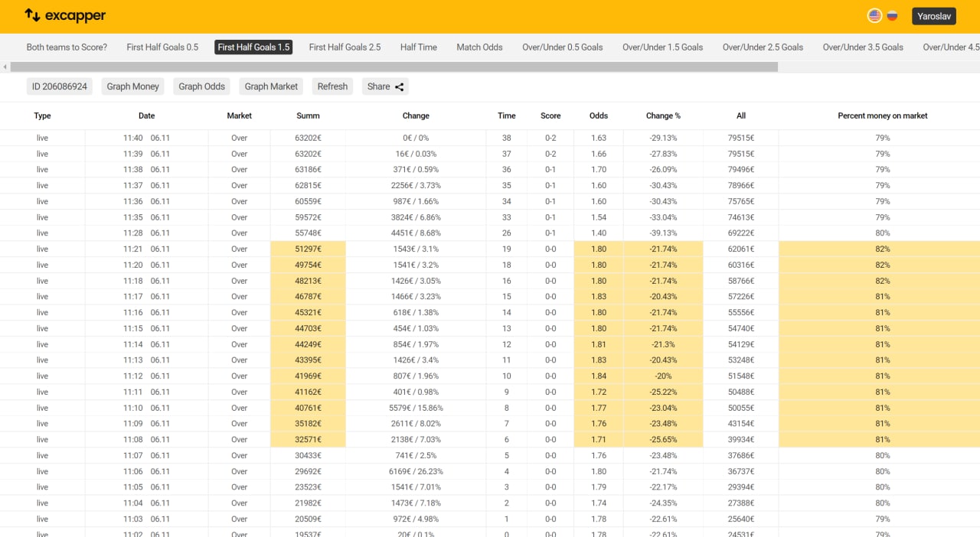980x537 pixels.
Task: Switch language to US English flag
Action: 874,15
